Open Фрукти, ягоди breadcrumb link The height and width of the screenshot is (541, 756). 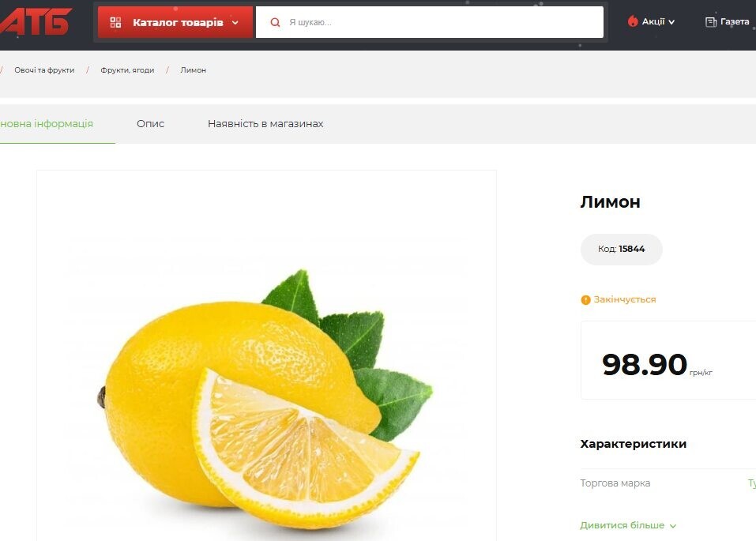(x=127, y=70)
